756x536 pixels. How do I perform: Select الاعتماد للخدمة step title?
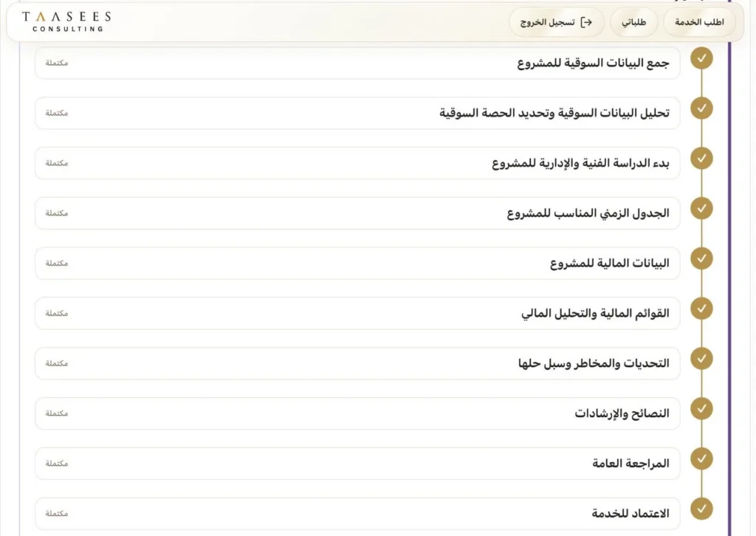click(630, 514)
